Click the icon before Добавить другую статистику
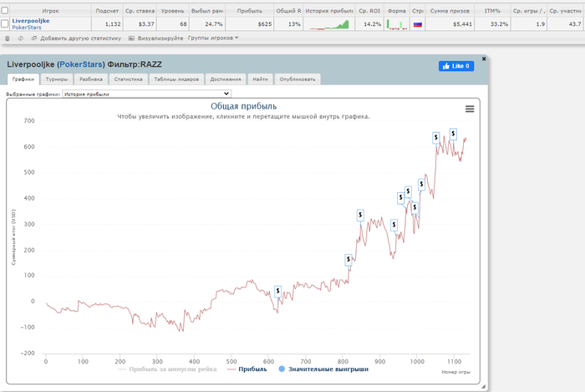The width and height of the screenshot is (585, 392). 34,38
